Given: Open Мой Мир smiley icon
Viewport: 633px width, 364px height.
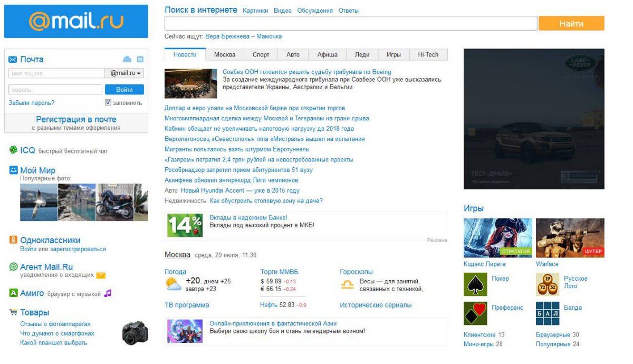Looking at the screenshot, I should [x=13, y=170].
